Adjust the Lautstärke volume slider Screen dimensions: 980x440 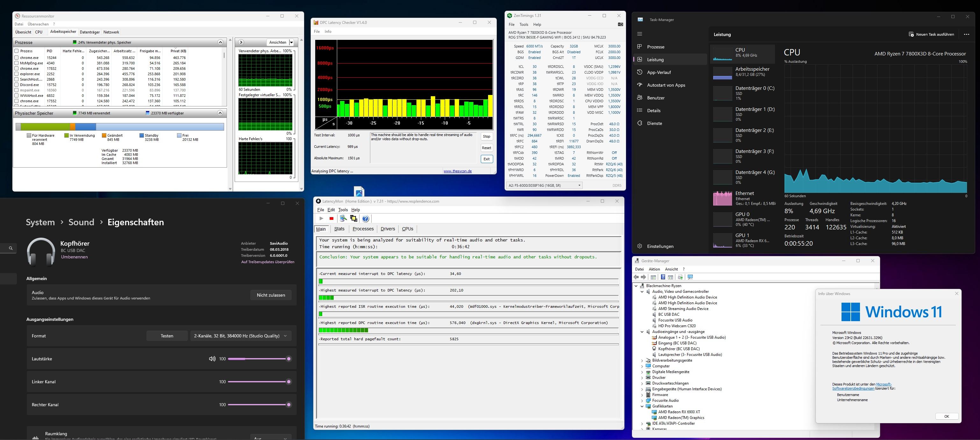(259, 359)
